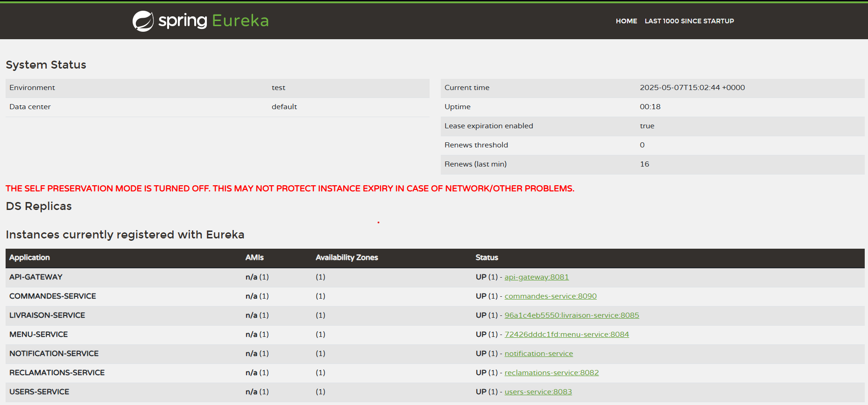Viewport: 868px width, 405px height.
Task: Open the notification-service instance link
Action: click(x=538, y=354)
